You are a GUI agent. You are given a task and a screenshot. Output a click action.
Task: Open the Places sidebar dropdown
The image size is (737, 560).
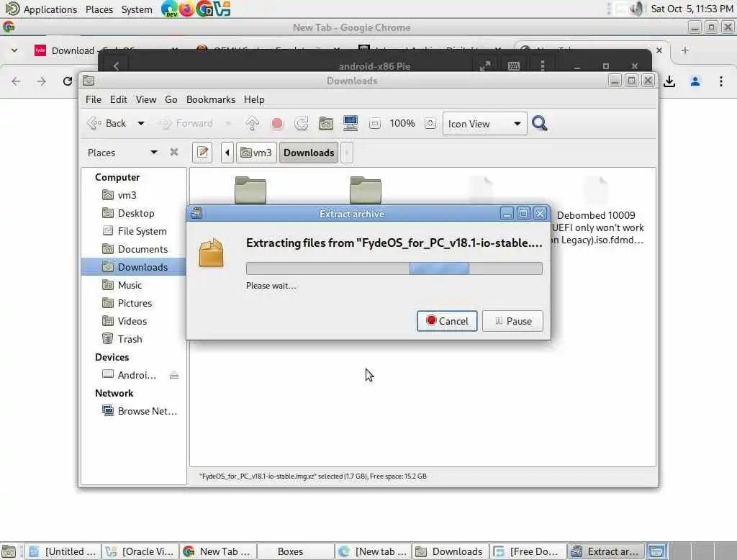pos(154,153)
